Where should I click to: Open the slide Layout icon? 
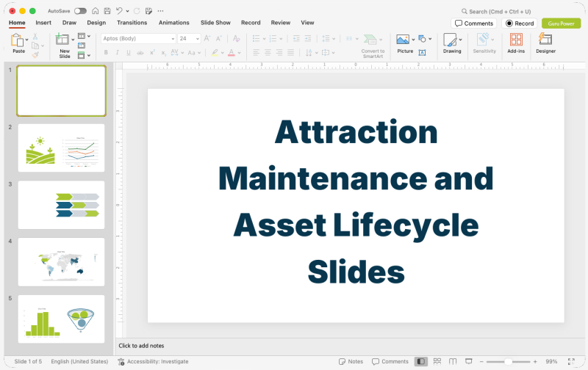pyautogui.click(x=82, y=36)
